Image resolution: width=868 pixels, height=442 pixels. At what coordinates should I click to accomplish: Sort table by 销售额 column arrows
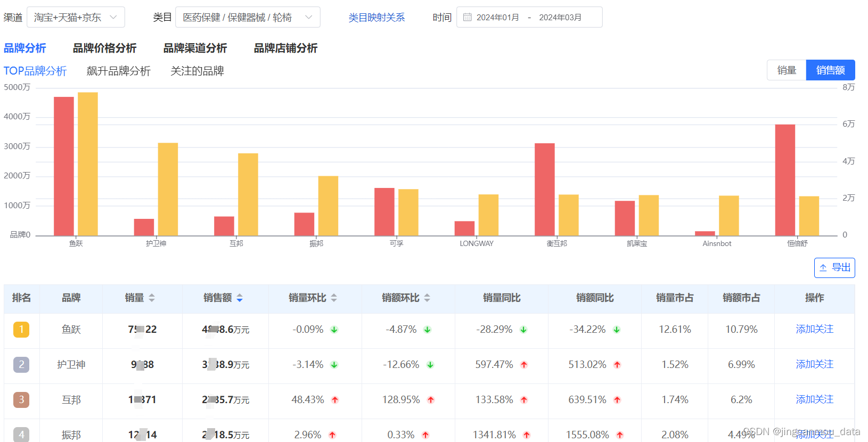coord(240,298)
